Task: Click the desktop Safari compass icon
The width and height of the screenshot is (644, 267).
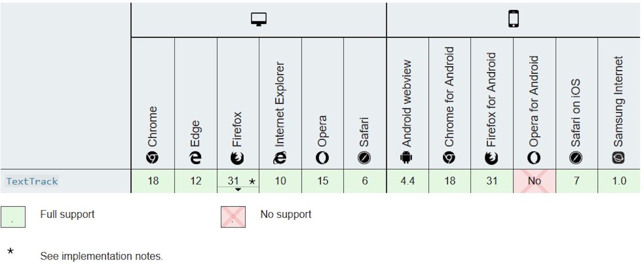Action: (364, 158)
